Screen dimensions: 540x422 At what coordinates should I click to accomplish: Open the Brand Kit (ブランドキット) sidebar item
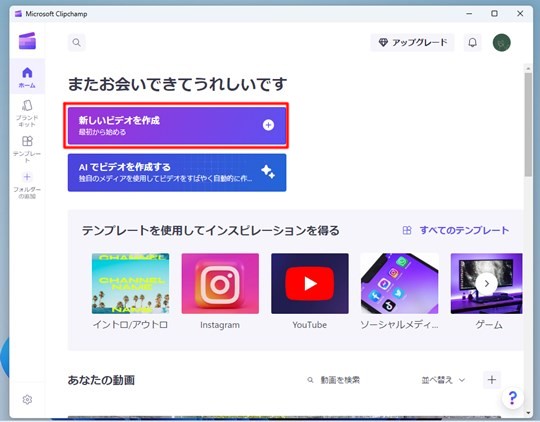click(x=27, y=114)
